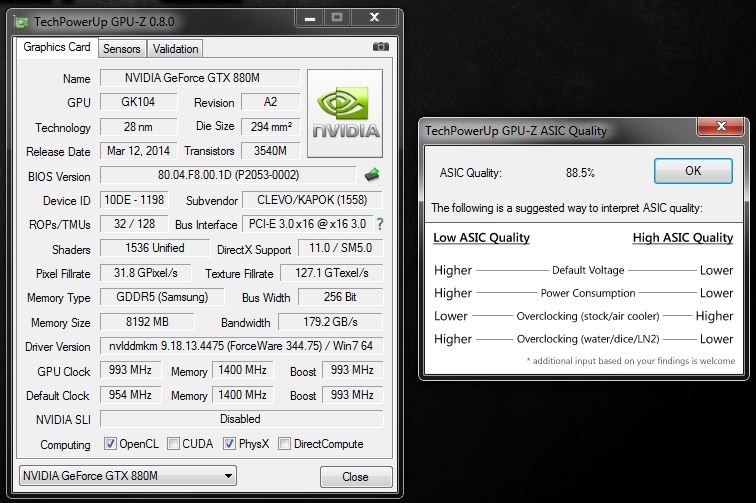The image size is (756, 503).
Task: Click OK in the ASIC Quality dialog
Action: coord(693,171)
